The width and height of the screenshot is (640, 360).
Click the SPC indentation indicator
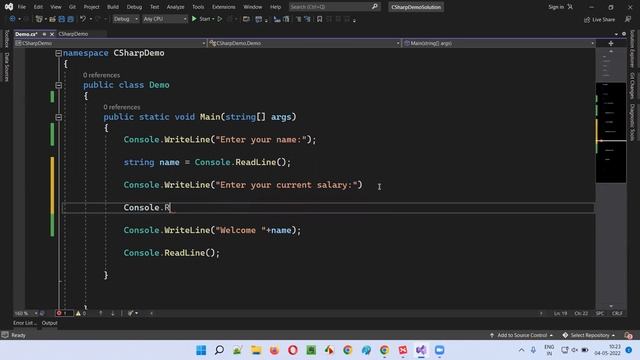tap(600, 313)
